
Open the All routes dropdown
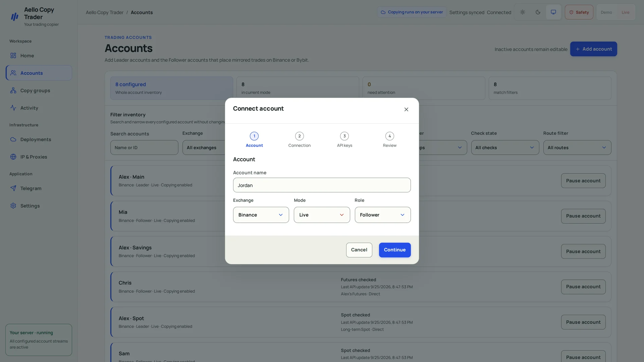(x=577, y=147)
